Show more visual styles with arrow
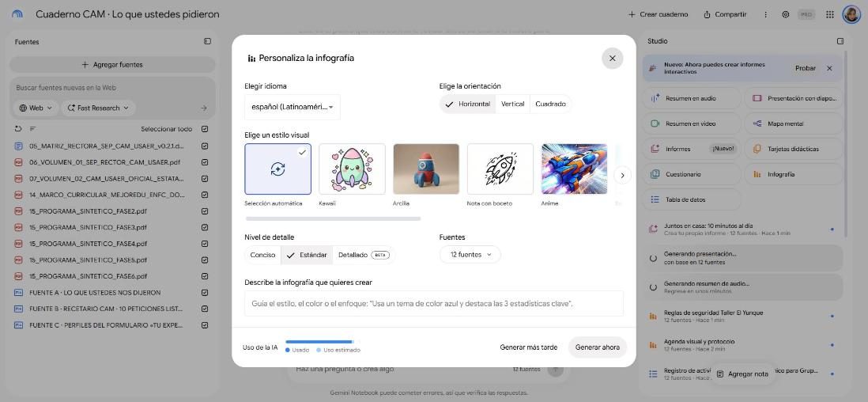 coord(622,175)
